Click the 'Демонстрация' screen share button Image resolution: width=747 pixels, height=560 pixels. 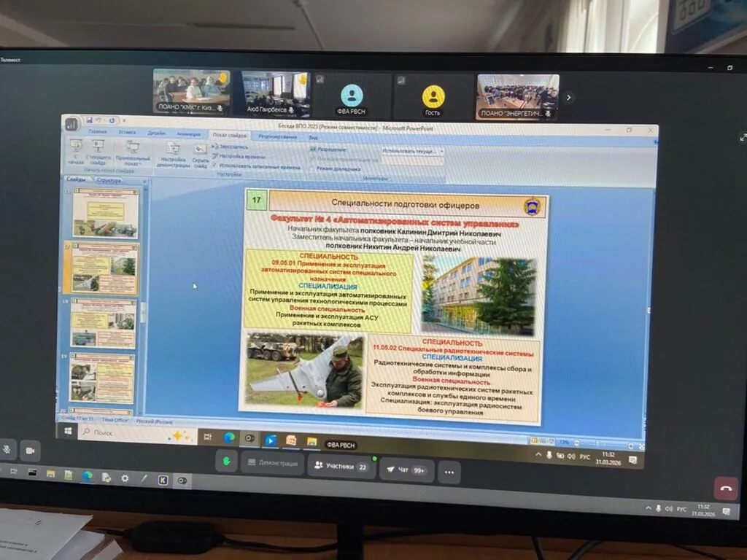point(271,463)
